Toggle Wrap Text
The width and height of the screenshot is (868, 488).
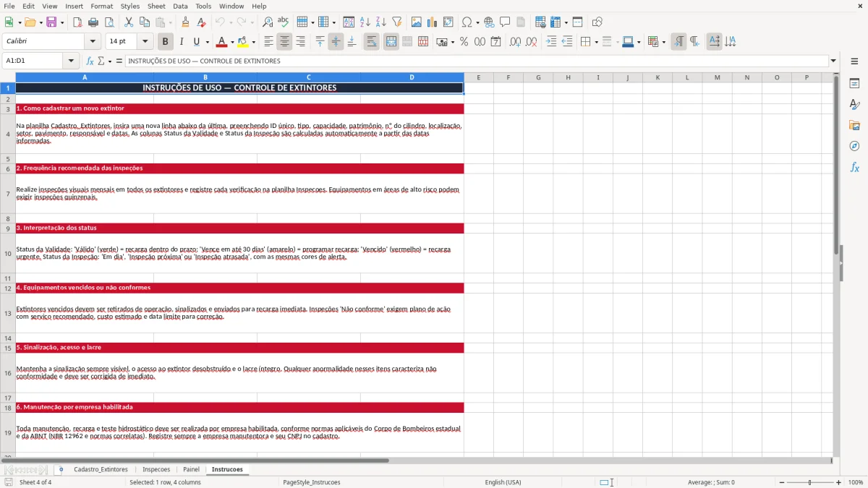pyautogui.click(x=371, y=42)
